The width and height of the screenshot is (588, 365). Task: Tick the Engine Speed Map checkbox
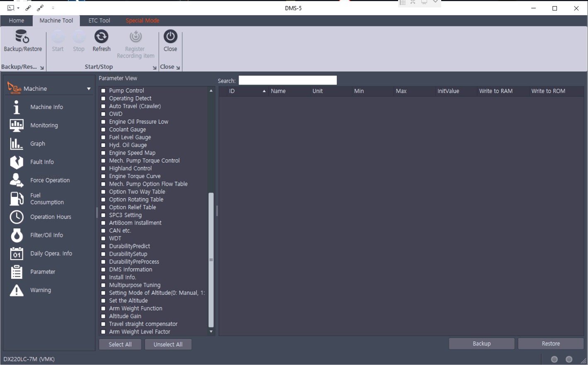[x=103, y=153]
